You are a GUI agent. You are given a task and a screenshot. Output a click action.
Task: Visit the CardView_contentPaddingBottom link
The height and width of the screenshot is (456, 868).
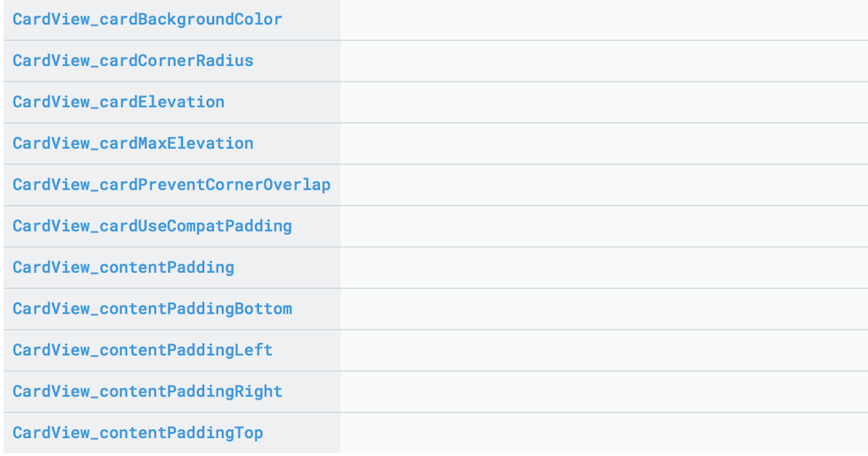(153, 308)
